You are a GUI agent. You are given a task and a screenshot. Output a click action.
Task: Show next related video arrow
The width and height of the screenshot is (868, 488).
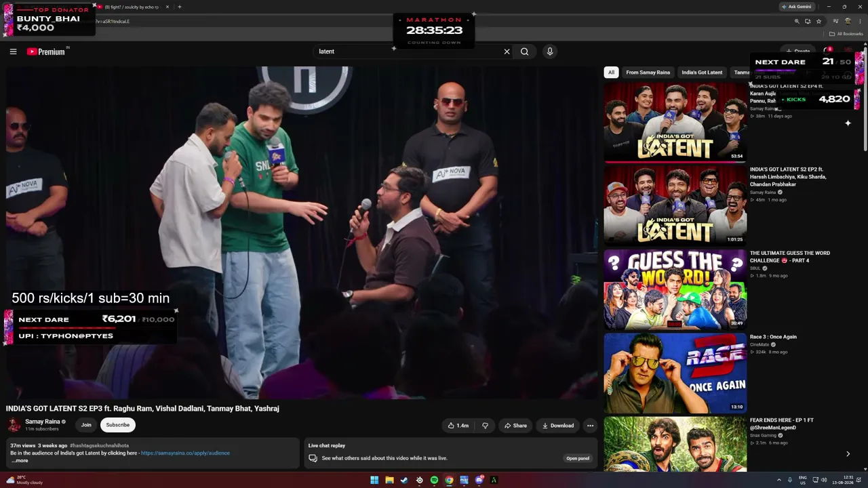[x=848, y=454]
